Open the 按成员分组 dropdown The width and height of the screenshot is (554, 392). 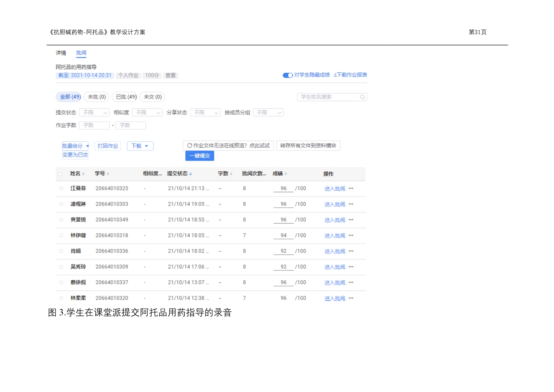(x=268, y=113)
